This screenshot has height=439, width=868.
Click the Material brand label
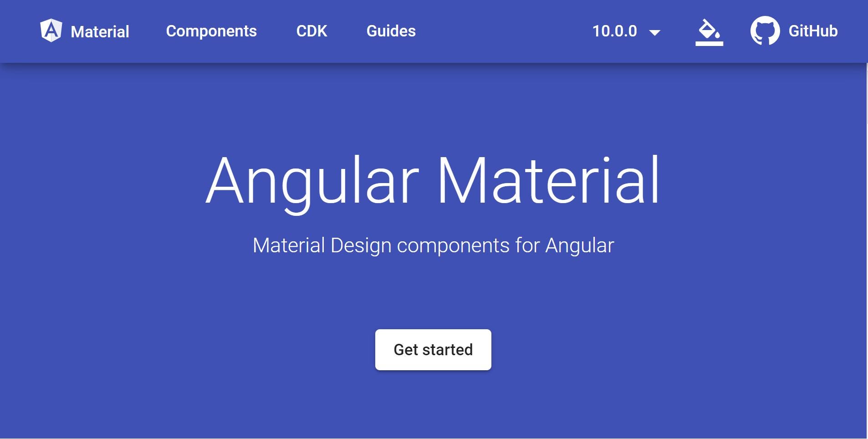(100, 31)
